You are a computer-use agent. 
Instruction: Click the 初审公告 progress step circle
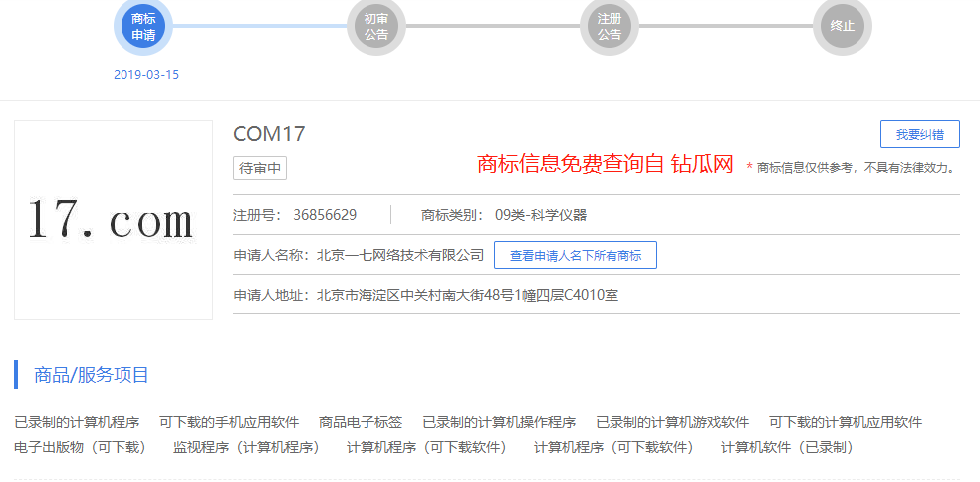tap(376, 26)
